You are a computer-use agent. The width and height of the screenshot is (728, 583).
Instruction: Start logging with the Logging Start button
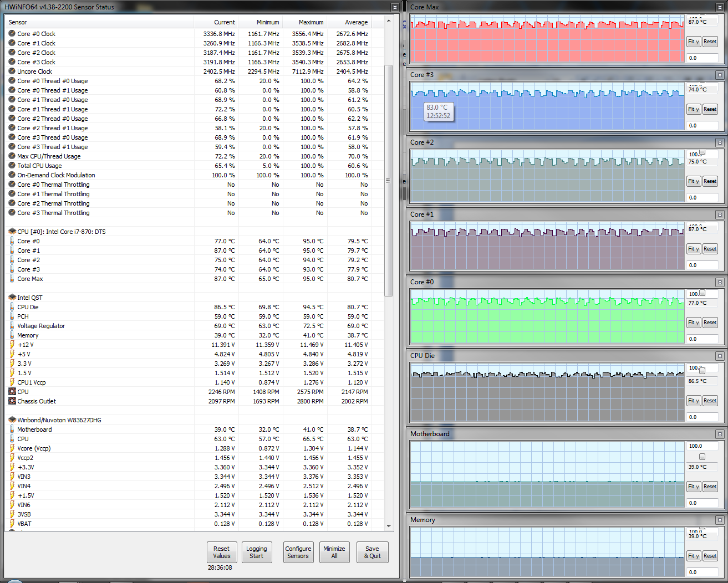tap(257, 552)
